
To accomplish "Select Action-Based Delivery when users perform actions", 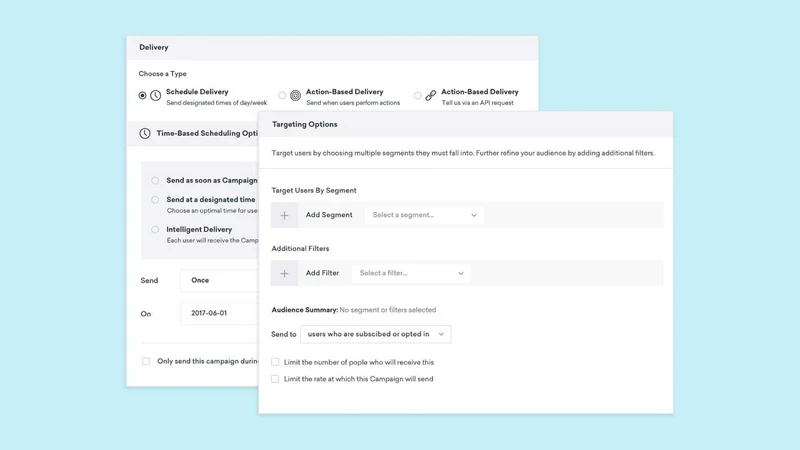I will point(282,95).
